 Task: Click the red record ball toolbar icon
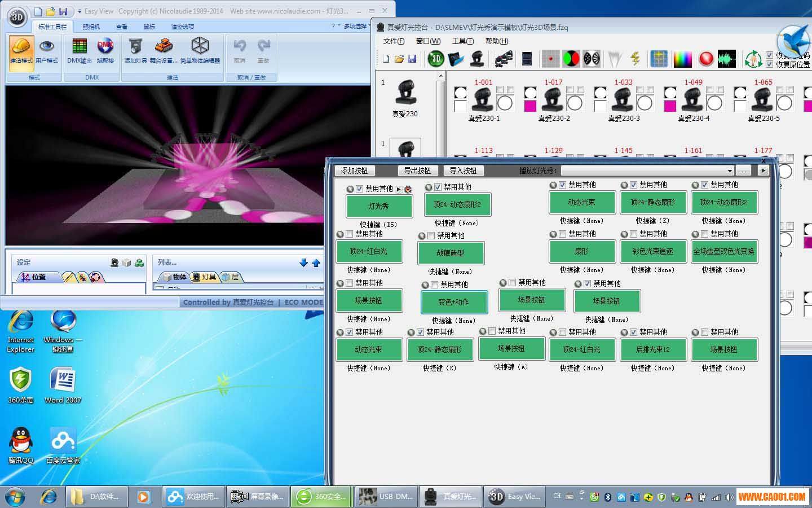706,59
